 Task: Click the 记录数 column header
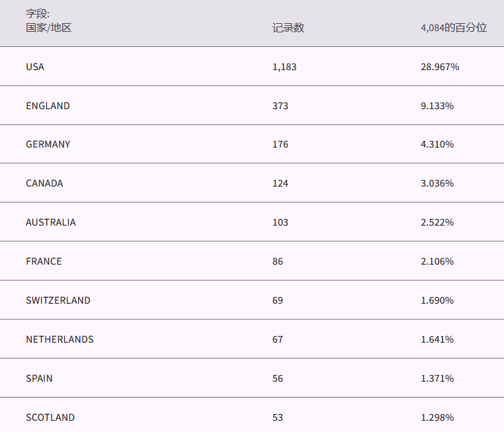288,28
